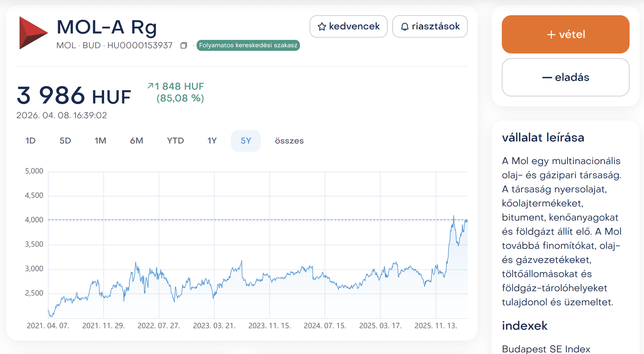Click the vállalat leírása heading
Image resolution: width=644 pixels, height=354 pixels.
click(x=543, y=138)
